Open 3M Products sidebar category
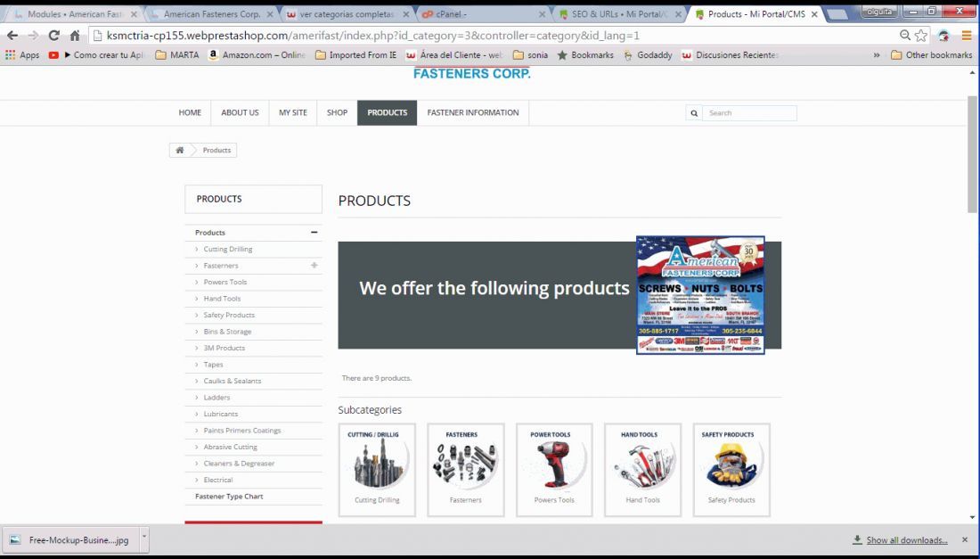The width and height of the screenshot is (980, 559). pos(224,348)
